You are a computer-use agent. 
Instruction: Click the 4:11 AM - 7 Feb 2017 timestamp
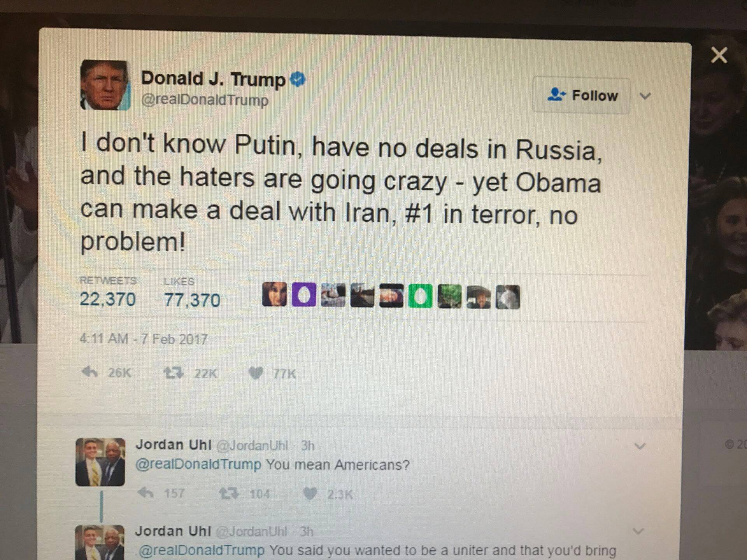[x=144, y=339]
